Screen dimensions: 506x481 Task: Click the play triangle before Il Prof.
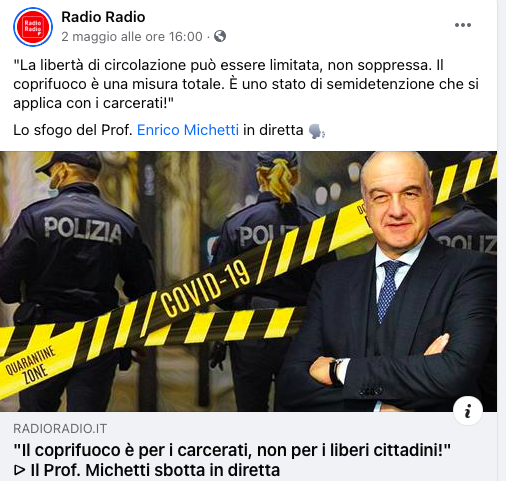(20, 470)
